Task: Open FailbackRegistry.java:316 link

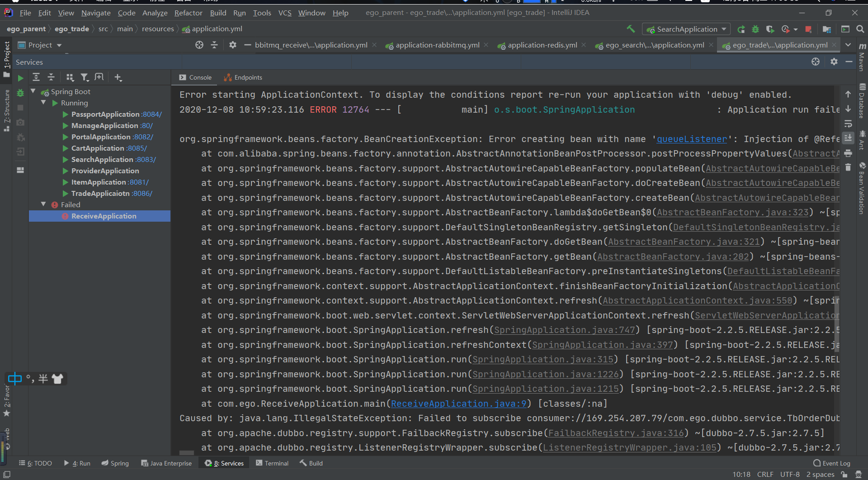Action: click(616, 433)
